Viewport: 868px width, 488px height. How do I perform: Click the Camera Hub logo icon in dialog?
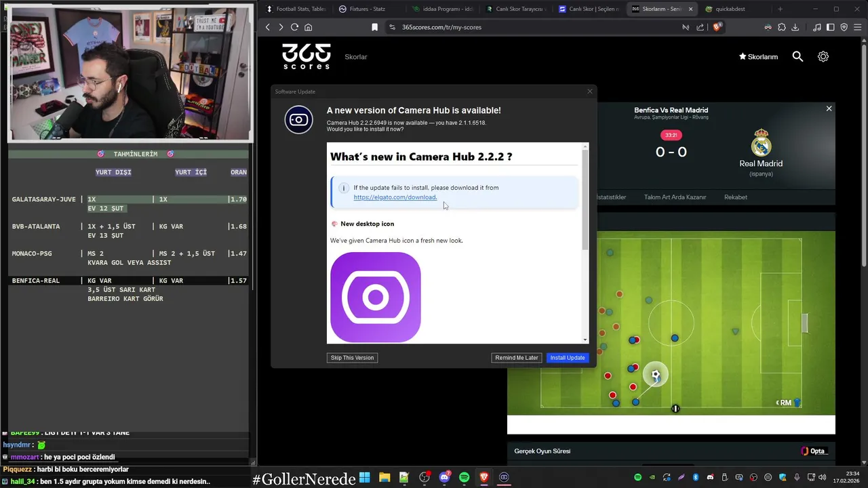[299, 120]
